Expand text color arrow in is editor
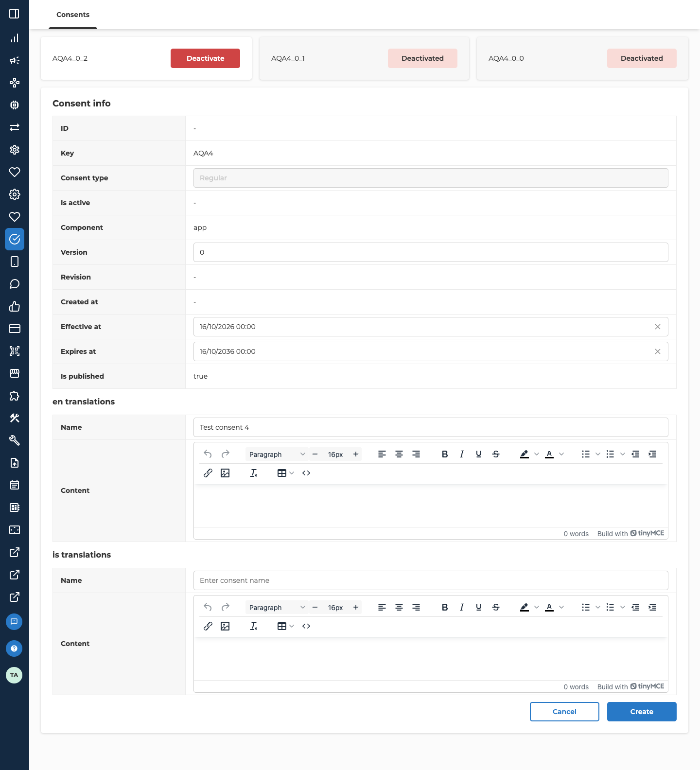700x770 pixels. [561, 607]
